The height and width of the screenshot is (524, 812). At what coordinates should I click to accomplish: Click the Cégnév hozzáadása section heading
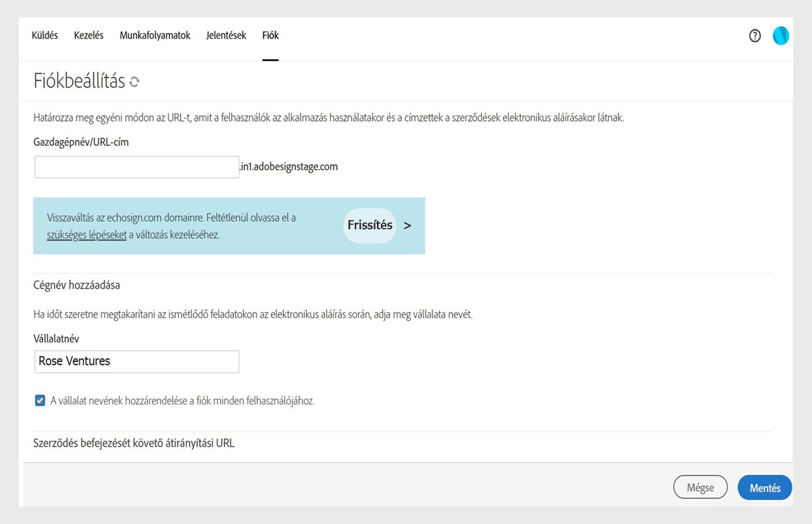(x=77, y=285)
